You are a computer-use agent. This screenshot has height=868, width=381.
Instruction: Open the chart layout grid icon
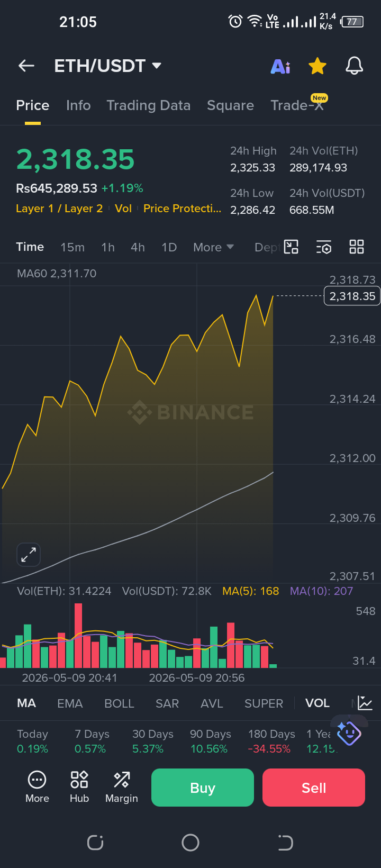coord(357,247)
